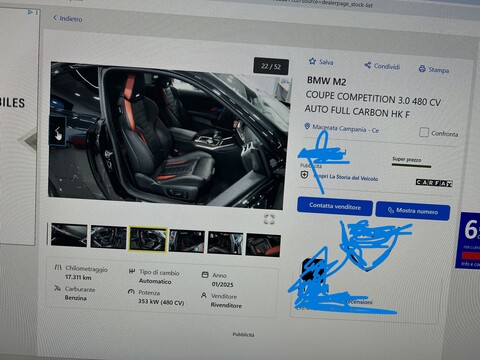
Task: Click the 17.311 km mileage value
Action: pyautogui.click(x=78, y=277)
